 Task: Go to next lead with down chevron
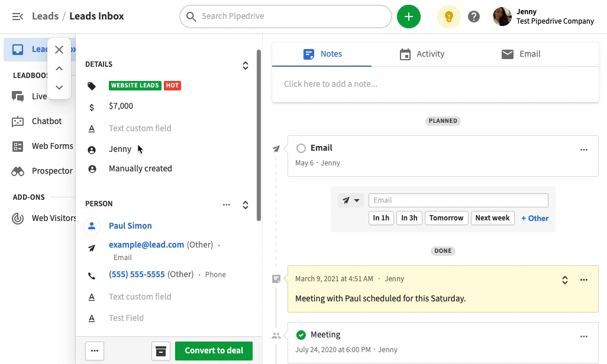click(59, 87)
